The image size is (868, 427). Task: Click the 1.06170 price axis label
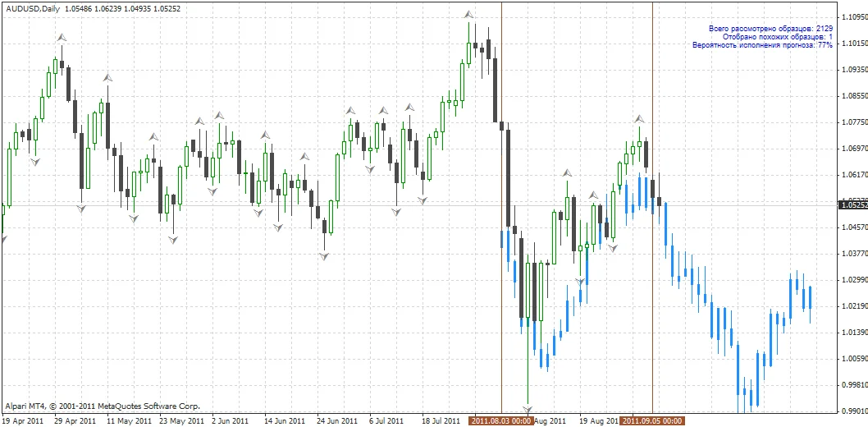(854, 175)
